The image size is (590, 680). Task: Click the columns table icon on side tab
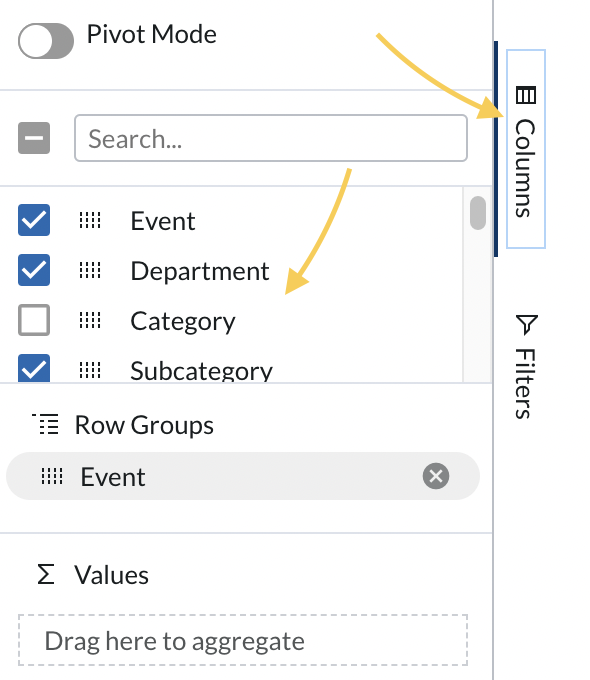pyautogui.click(x=526, y=95)
